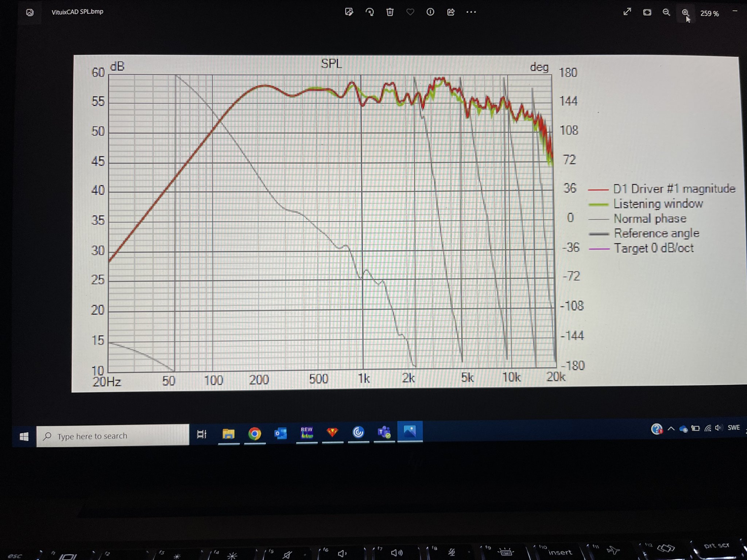The width and height of the screenshot is (747, 560).
Task: Add image to favorites with heart icon
Action: click(410, 12)
